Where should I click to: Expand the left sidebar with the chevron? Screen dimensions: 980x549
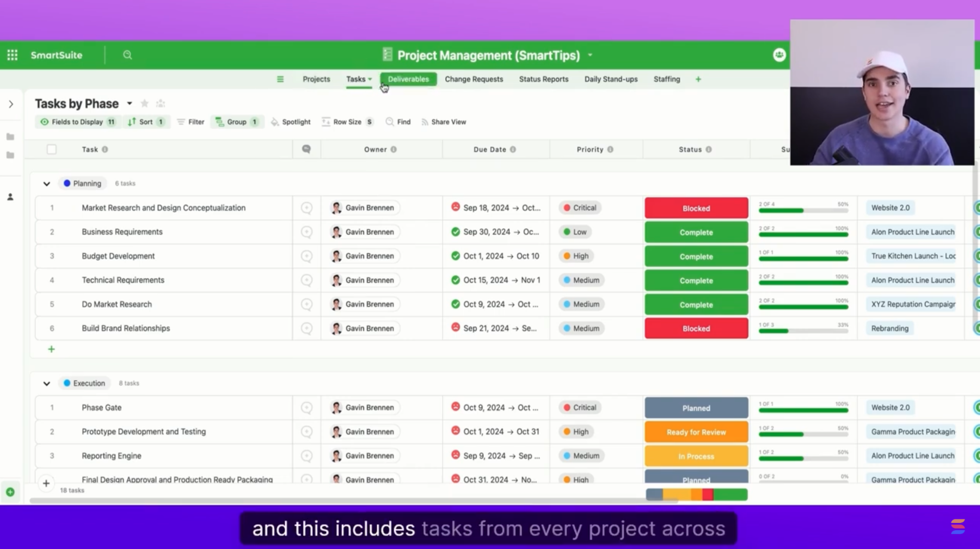(x=11, y=104)
